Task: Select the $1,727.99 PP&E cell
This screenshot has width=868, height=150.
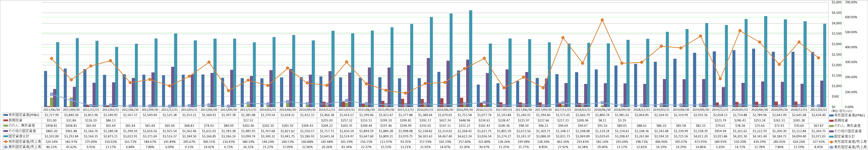Action: (x=52, y=115)
